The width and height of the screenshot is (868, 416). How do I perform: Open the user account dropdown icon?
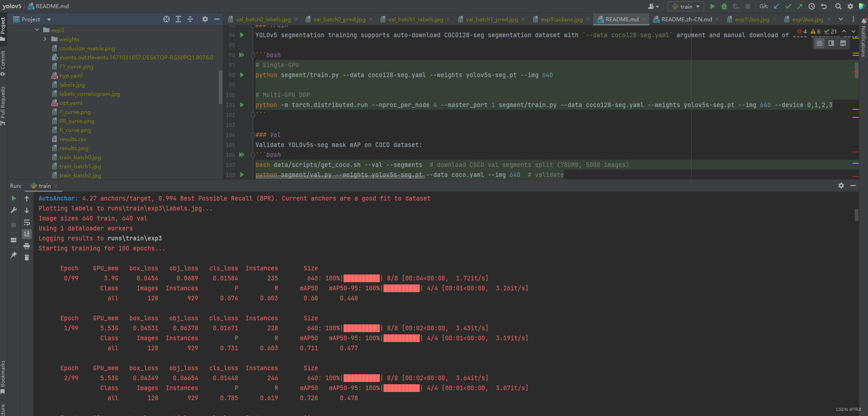653,6
